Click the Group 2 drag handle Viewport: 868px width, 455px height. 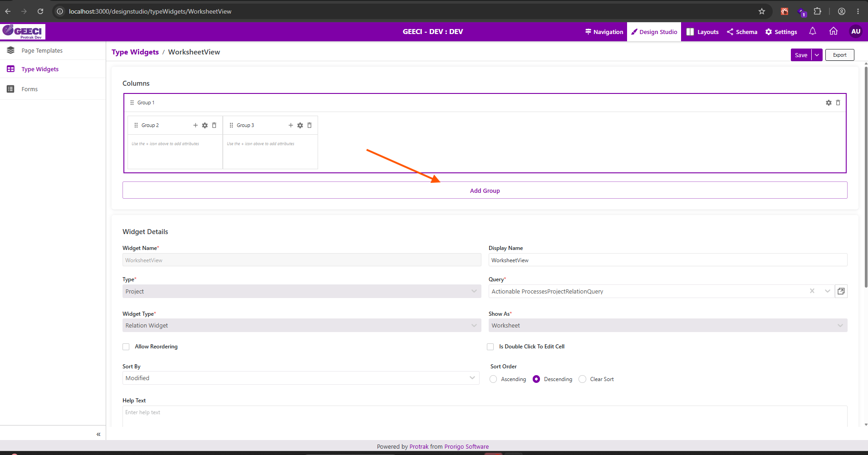click(x=136, y=125)
